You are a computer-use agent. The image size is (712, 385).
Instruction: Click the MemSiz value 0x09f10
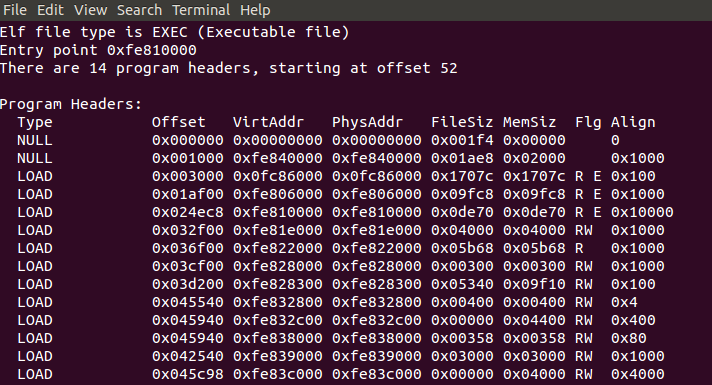[534, 284]
